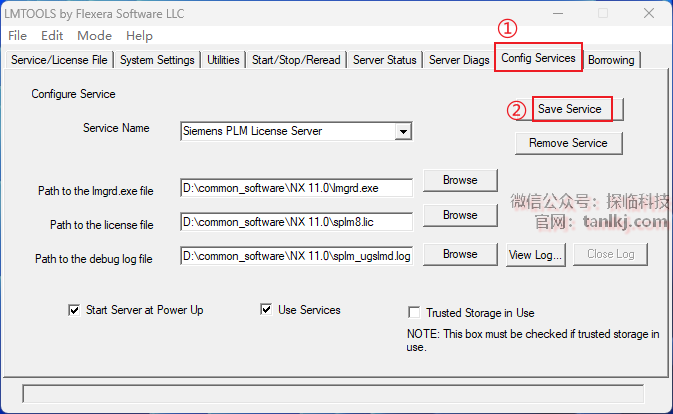
Task: Minimize the LMTOOLS window
Action: (558, 13)
